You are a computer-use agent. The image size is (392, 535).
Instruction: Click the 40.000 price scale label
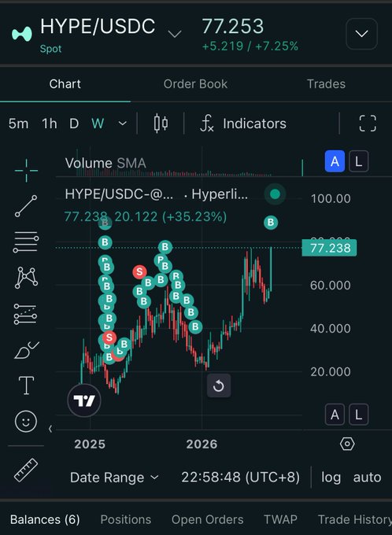click(331, 329)
